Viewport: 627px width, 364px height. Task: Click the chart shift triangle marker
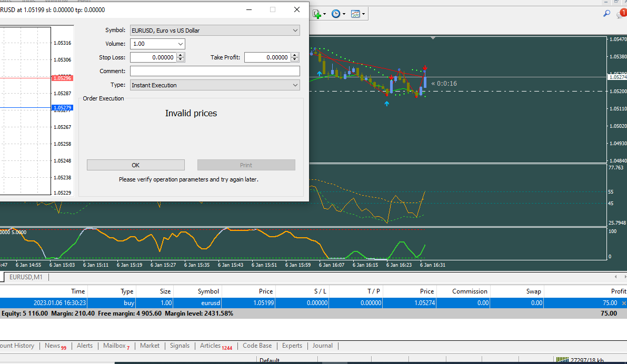pos(433,38)
